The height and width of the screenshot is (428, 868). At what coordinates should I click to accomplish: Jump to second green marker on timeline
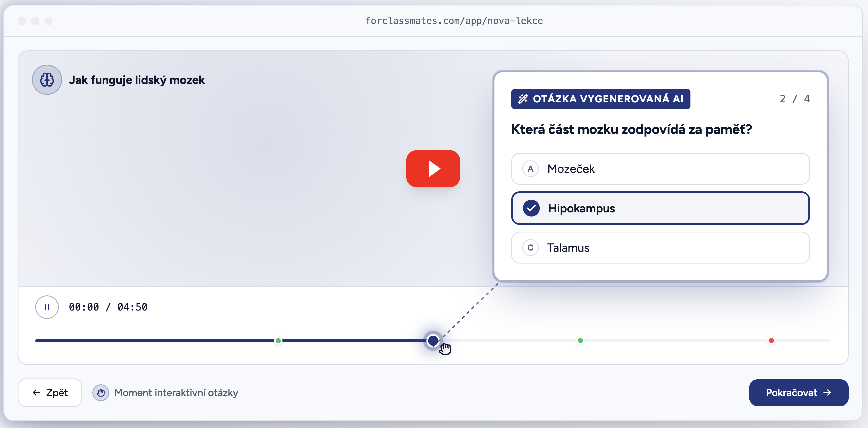pos(580,341)
